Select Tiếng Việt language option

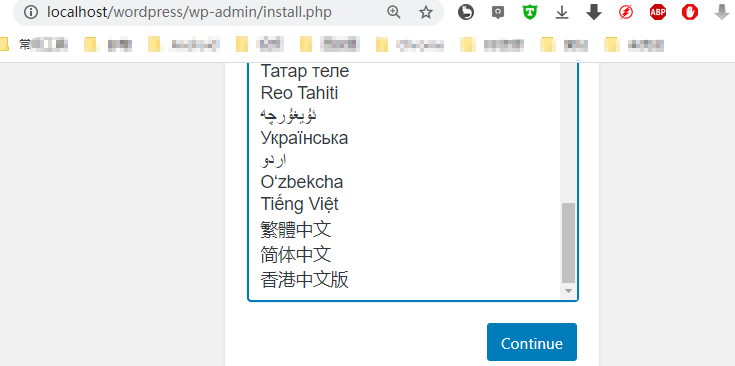point(299,204)
